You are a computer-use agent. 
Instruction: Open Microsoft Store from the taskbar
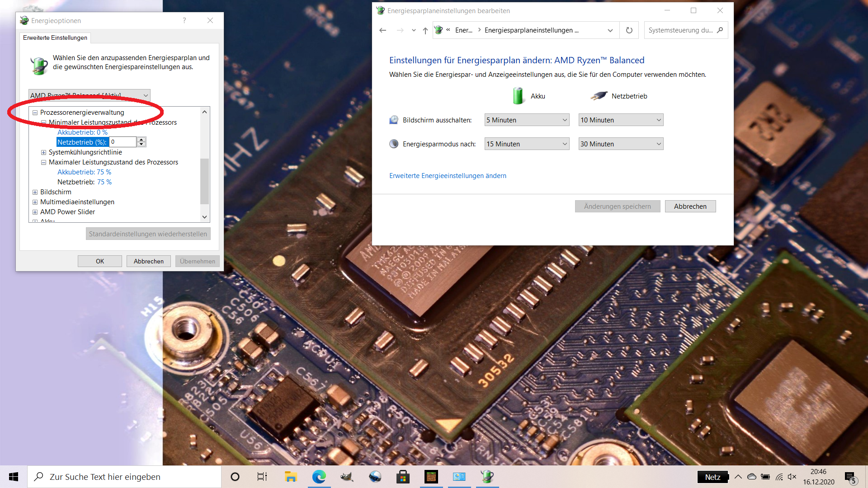click(403, 477)
